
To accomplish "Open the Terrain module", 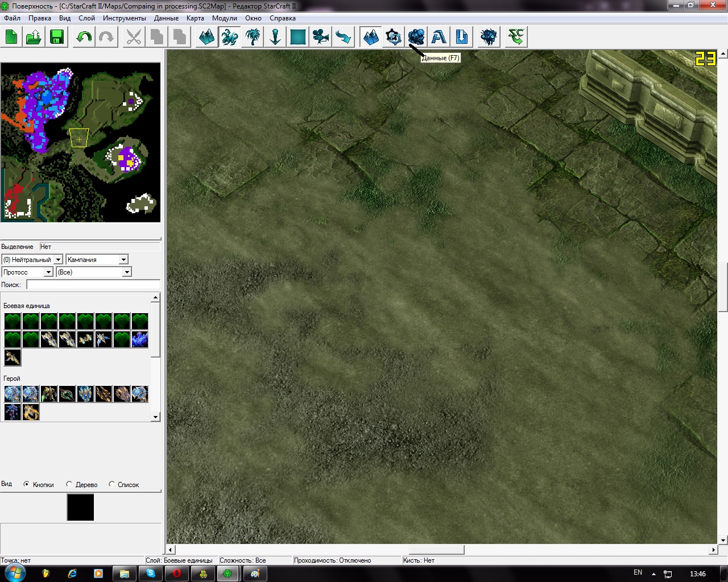I will pyautogui.click(x=370, y=37).
